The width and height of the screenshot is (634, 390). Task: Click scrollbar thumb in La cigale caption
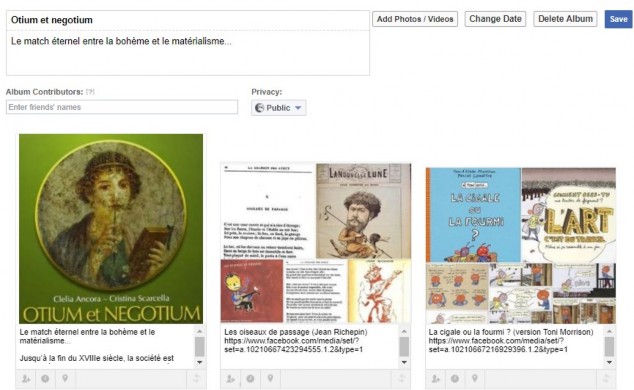coord(609,347)
